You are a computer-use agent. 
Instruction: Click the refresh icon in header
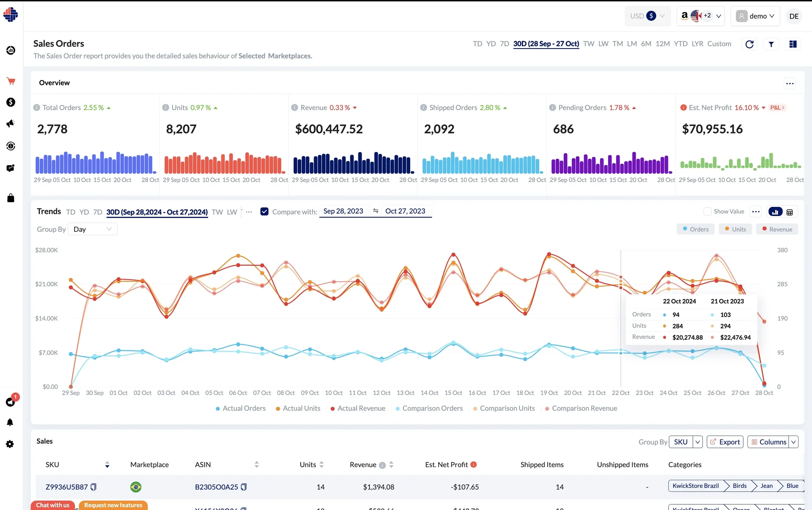click(749, 44)
